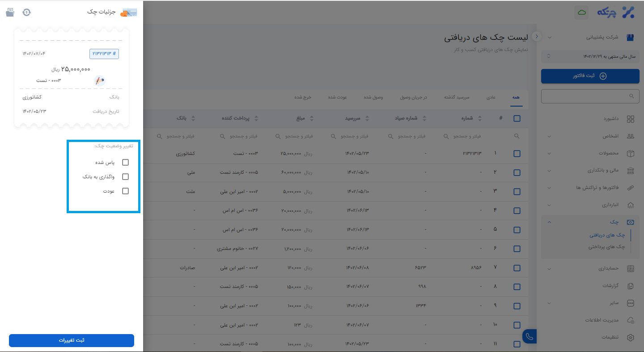Click the چرکه logo in the header
The image size is (644, 352).
tap(616, 13)
